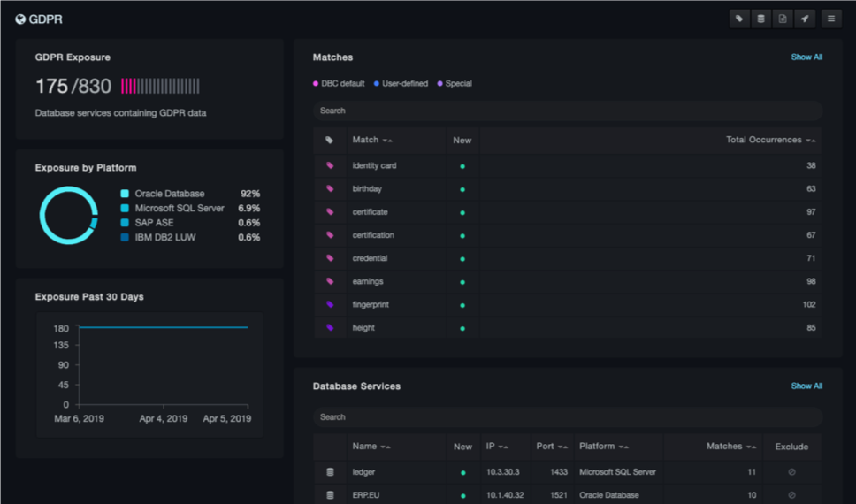
Task: Click the database icon for ERP.EU row
Action: click(x=330, y=495)
